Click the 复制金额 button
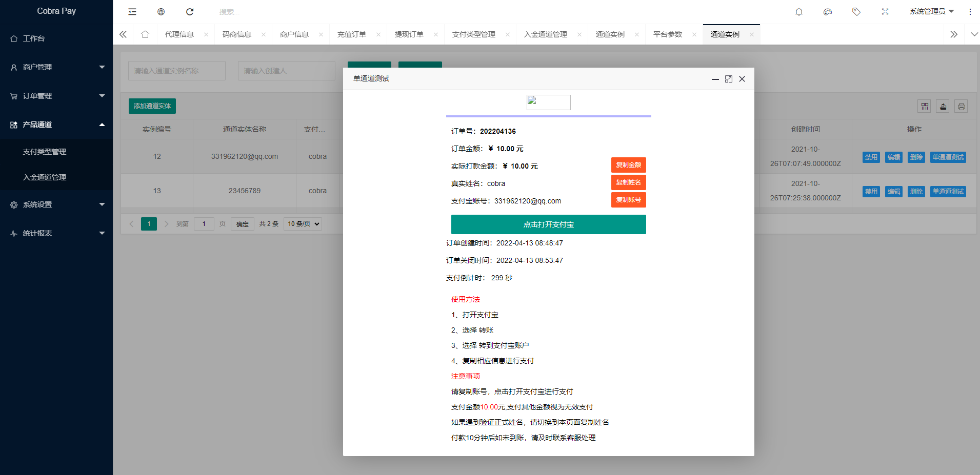Image resolution: width=980 pixels, height=475 pixels. pyautogui.click(x=628, y=164)
